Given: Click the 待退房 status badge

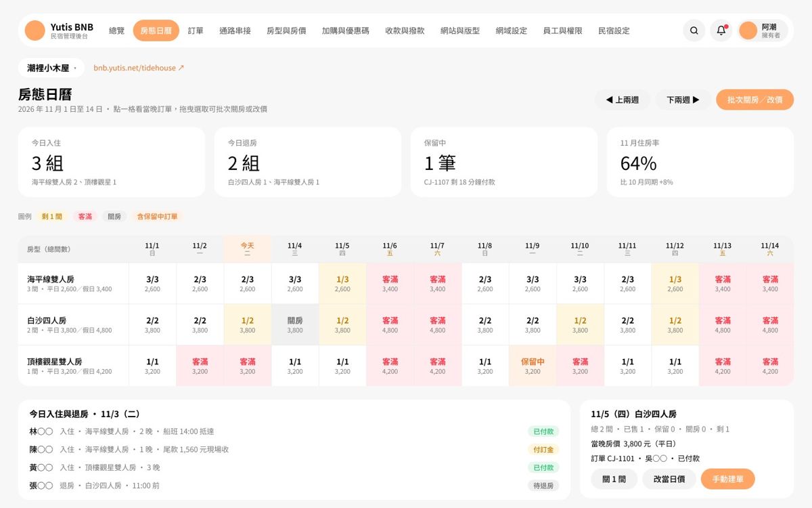Looking at the screenshot, I should [x=543, y=486].
